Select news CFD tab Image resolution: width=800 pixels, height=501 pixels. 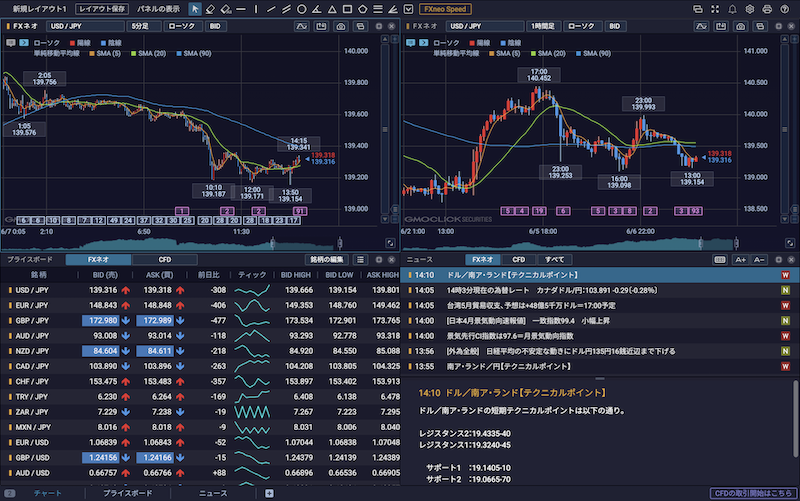tap(518, 260)
